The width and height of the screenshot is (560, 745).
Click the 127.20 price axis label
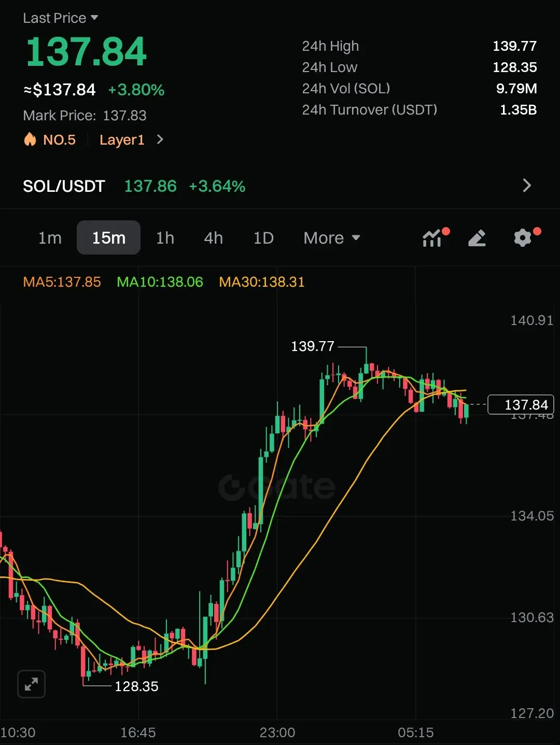(532, 713)
